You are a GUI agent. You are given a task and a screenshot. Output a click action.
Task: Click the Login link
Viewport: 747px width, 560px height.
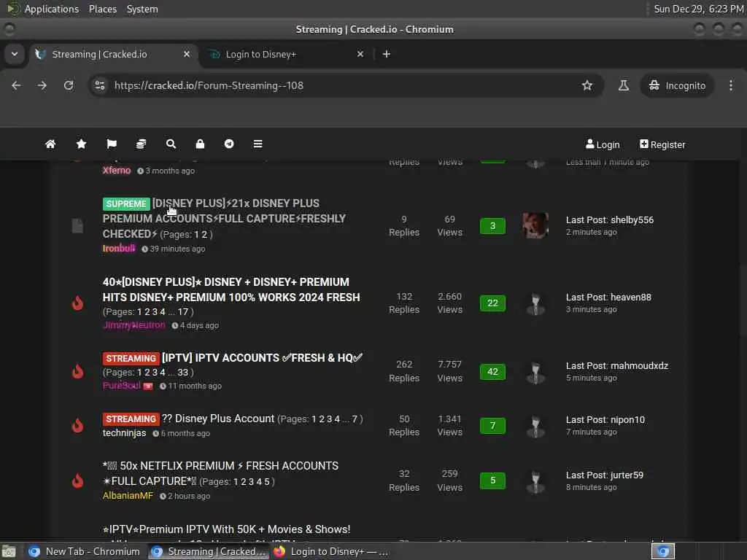(x=603, y=144)
